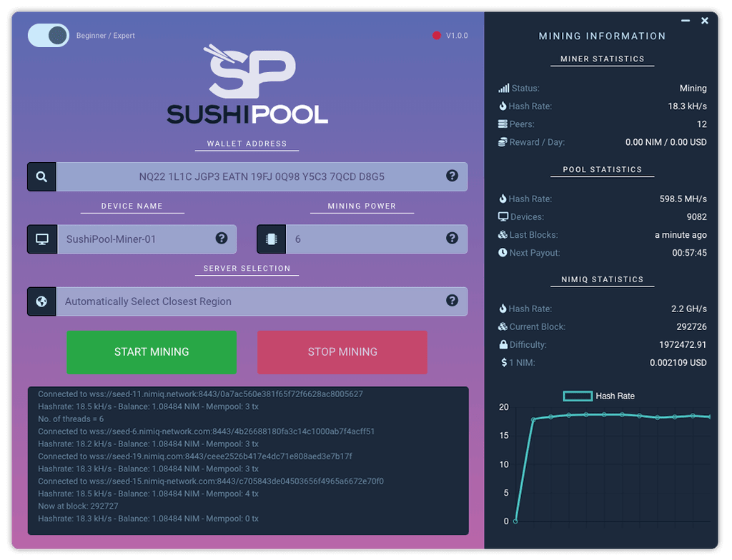Click the Nimiq Statistics heading
Viewport: 732px width, 560px height.
pyautogui.click(x=602, y=279)
